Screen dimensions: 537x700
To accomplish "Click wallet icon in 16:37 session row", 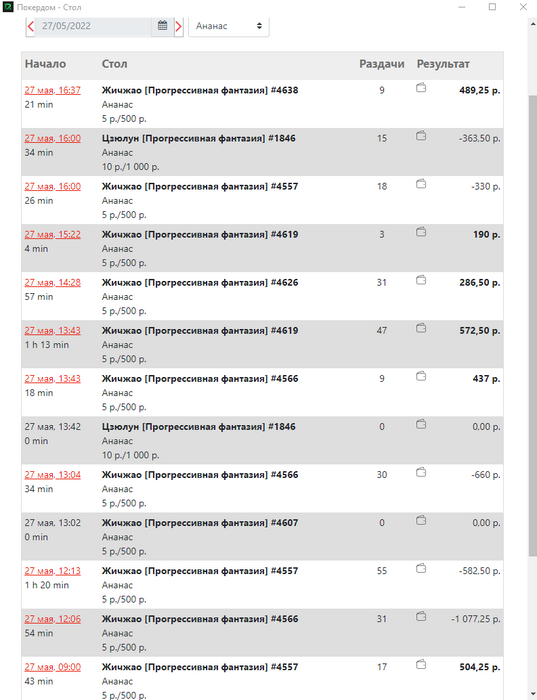I will click(x=421, y=88).
